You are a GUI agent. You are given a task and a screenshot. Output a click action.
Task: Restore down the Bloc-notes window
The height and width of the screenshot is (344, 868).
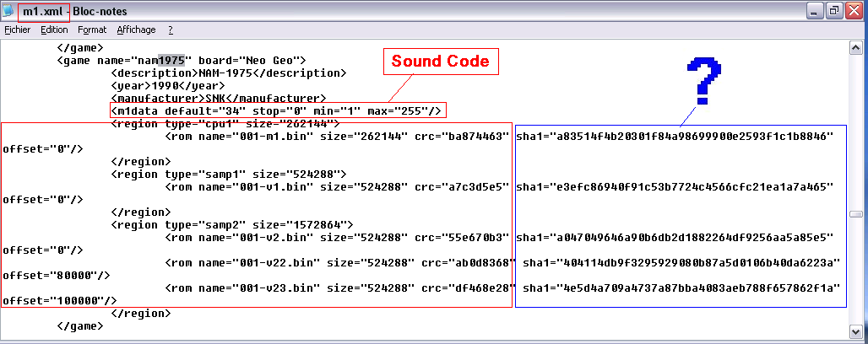pos(834,11)
